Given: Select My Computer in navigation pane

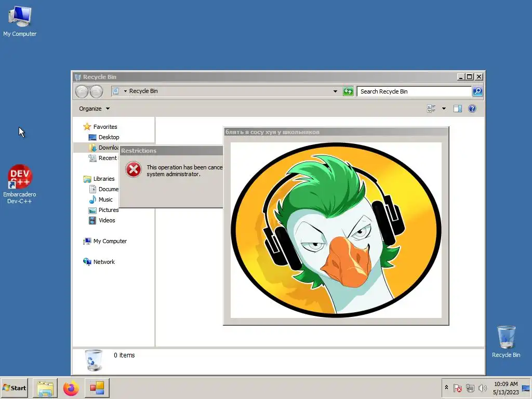Looking at the screenshot, I should 105,241.
